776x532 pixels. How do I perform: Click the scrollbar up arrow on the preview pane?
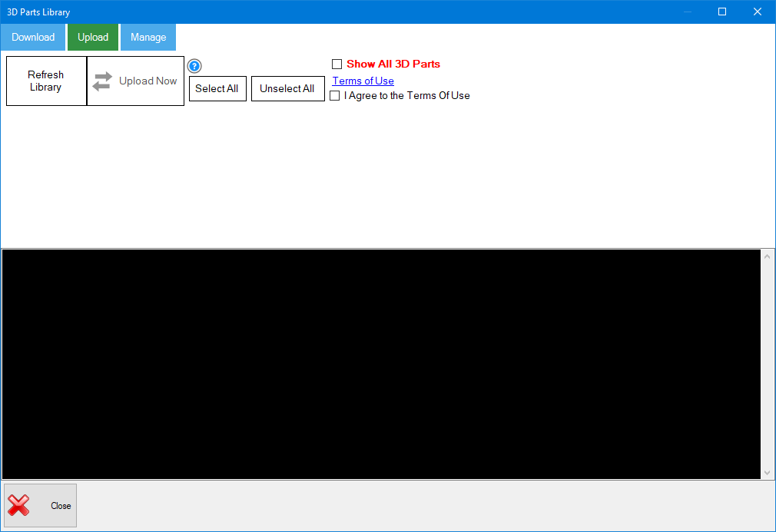click(767, 255)
